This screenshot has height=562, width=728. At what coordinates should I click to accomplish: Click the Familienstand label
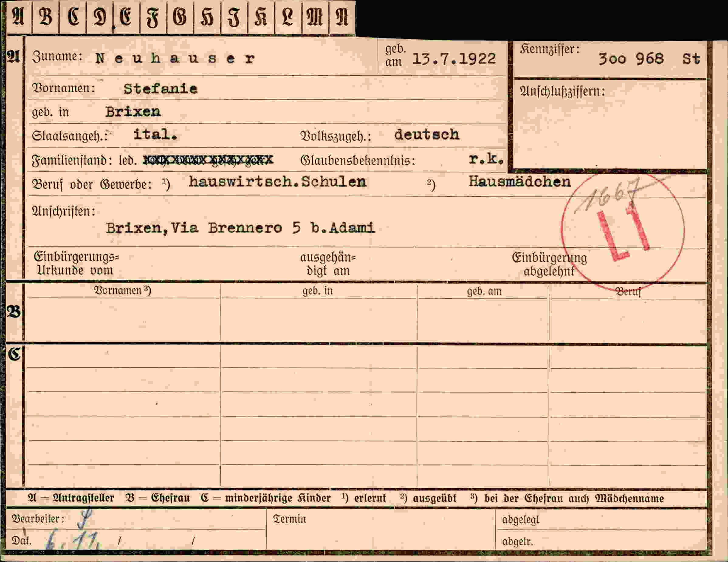pyautogui.click(x=72, y=161)
